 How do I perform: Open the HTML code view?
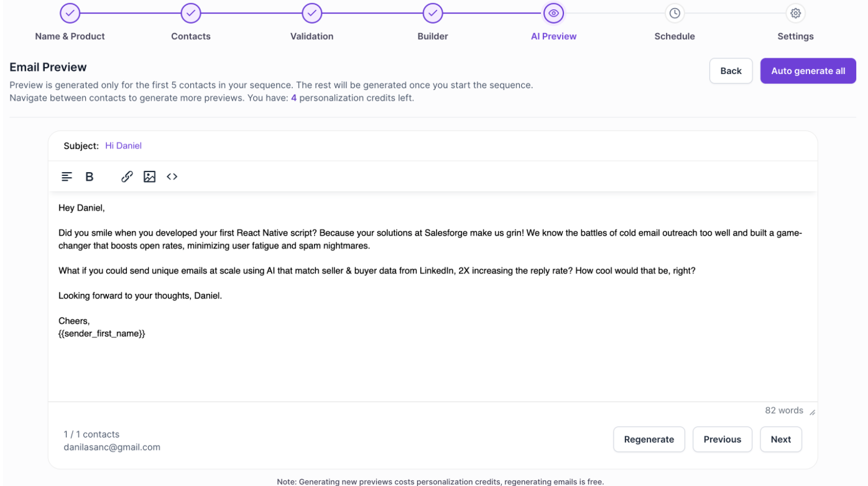tap(172, 177)
